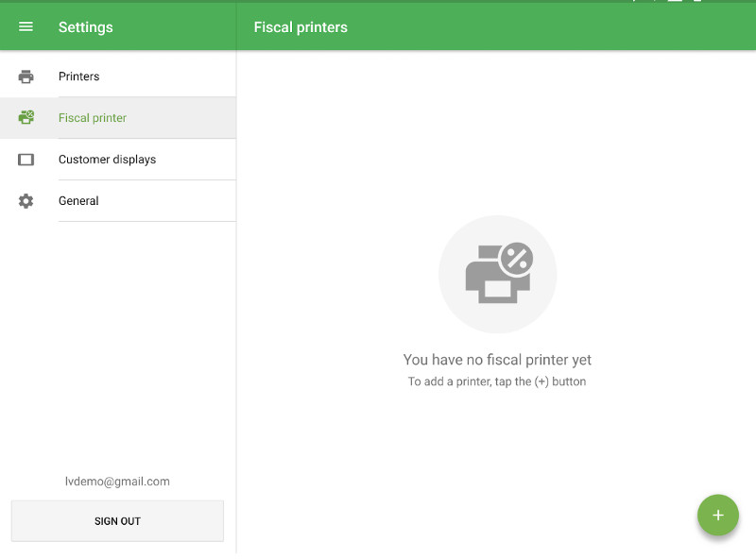
Task: Open the hamburger navigation menu
Action: coord(26,27)
